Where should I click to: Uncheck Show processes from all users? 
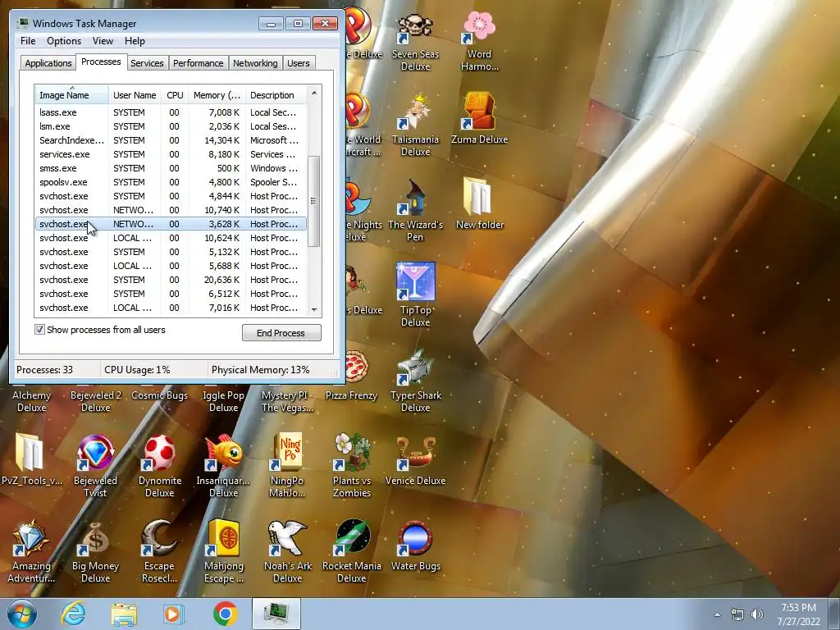[39, 330]
